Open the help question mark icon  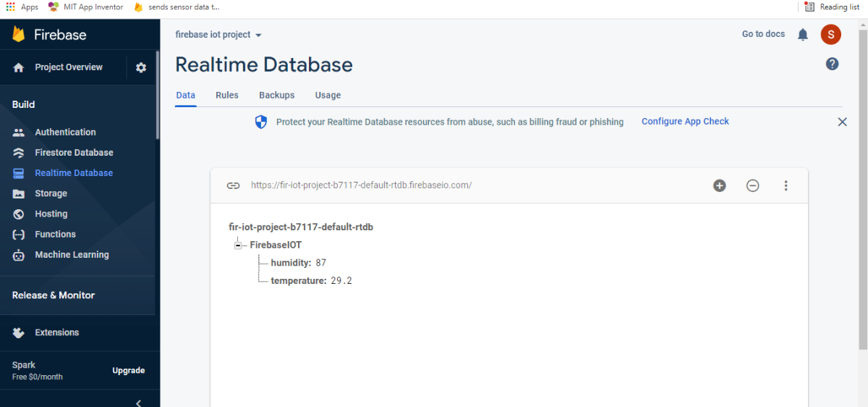pos(833,64)
